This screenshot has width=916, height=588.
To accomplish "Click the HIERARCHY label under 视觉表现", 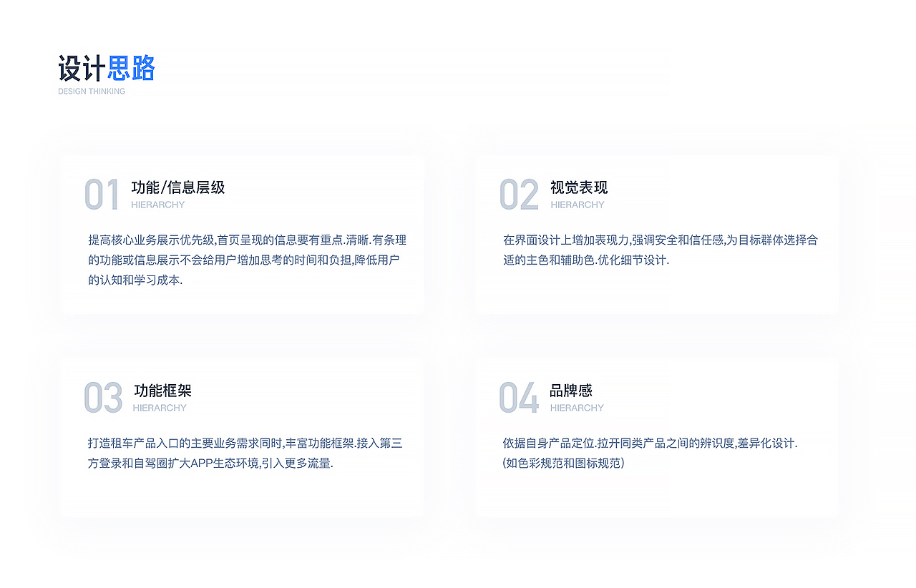I will pyautogui.click(x=577, y=205).
